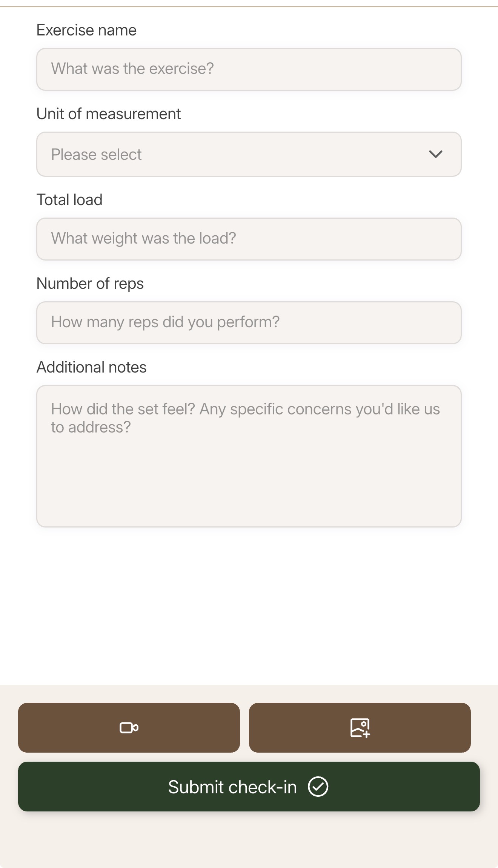The image size is (498, 868).
Task: Click inside the Additional notes text area
Action: (249, 456)
